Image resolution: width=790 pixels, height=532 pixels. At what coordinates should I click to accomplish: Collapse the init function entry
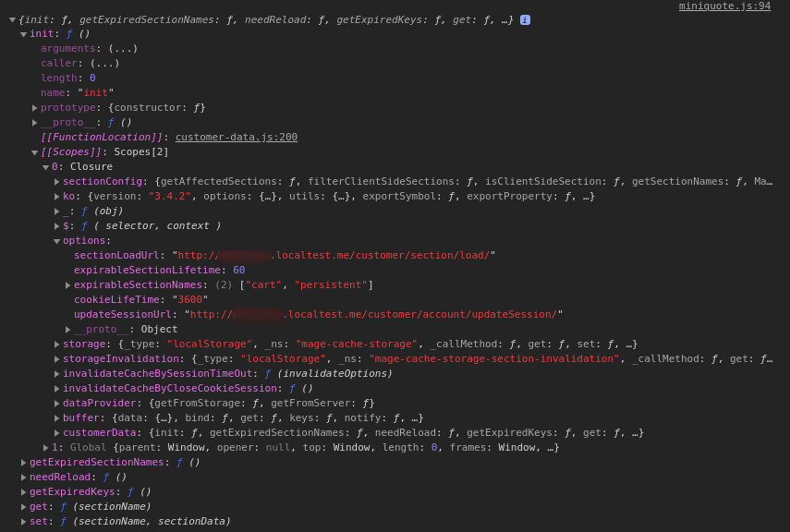tap(23, 33)
